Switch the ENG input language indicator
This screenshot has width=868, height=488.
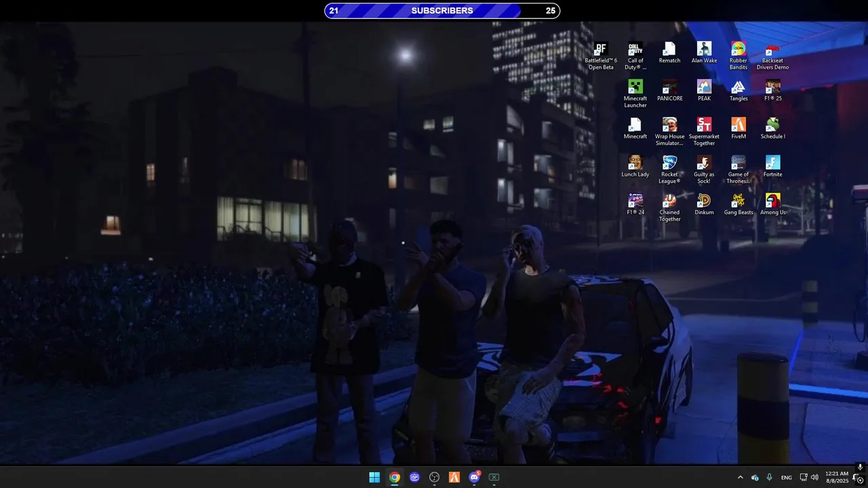point(787,477)
